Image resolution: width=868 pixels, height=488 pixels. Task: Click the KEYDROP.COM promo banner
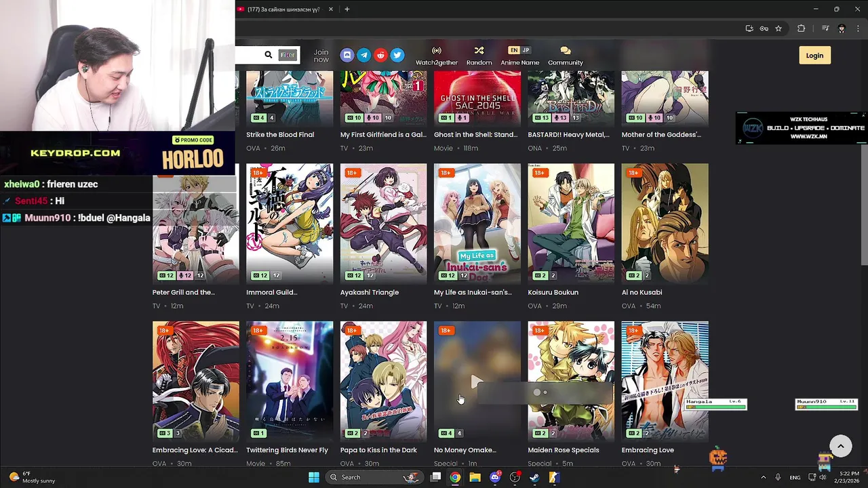(117, 153)
